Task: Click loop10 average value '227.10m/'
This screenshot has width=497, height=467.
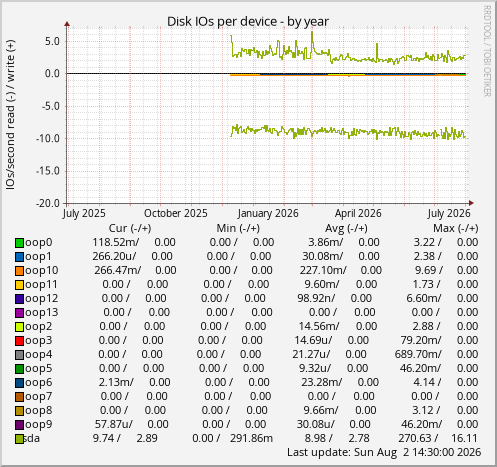Action: [x=323, y=270]
